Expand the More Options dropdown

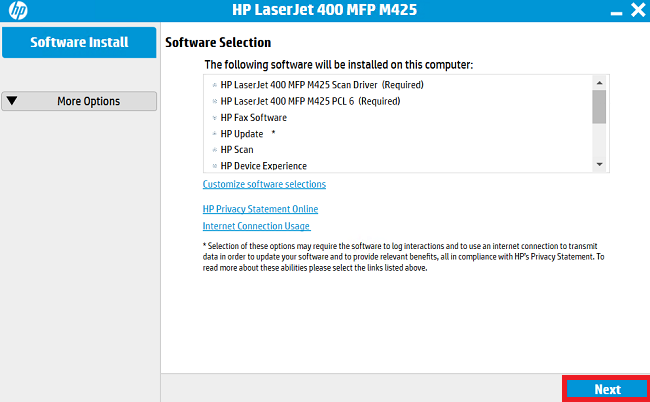[x=79, y=101]
